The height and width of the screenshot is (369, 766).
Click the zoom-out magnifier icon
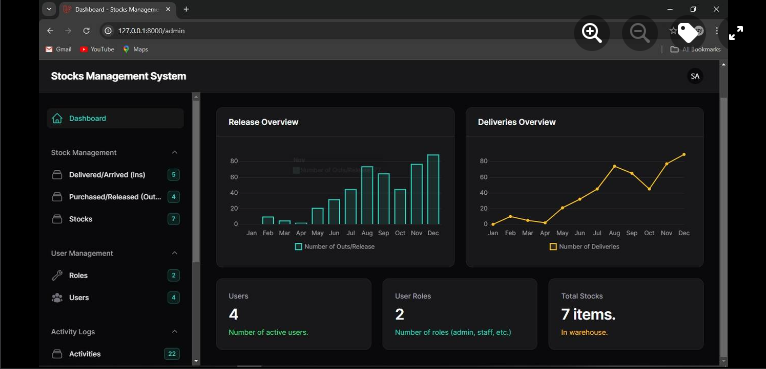[639, 33]
